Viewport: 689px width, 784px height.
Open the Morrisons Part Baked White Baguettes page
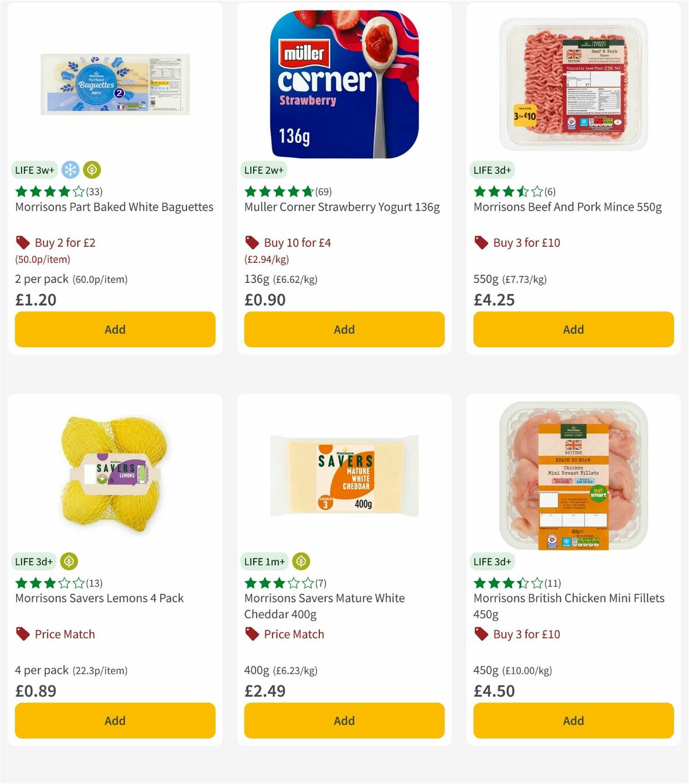tap(114, 207)
